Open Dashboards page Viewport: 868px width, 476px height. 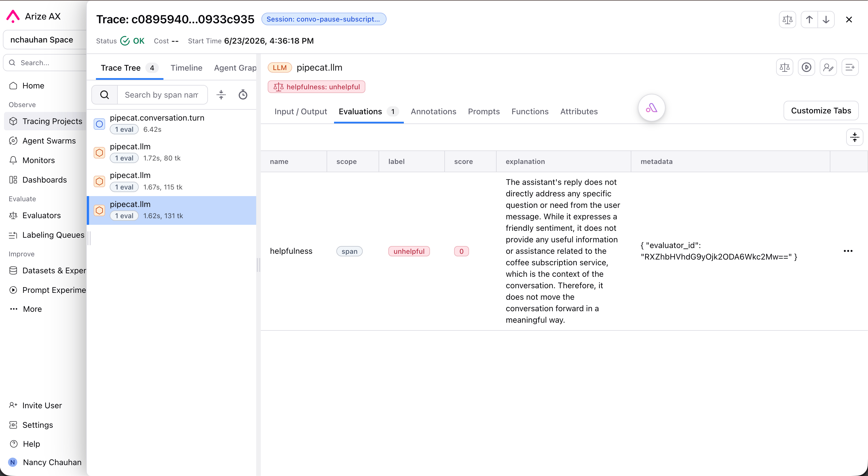45,180
